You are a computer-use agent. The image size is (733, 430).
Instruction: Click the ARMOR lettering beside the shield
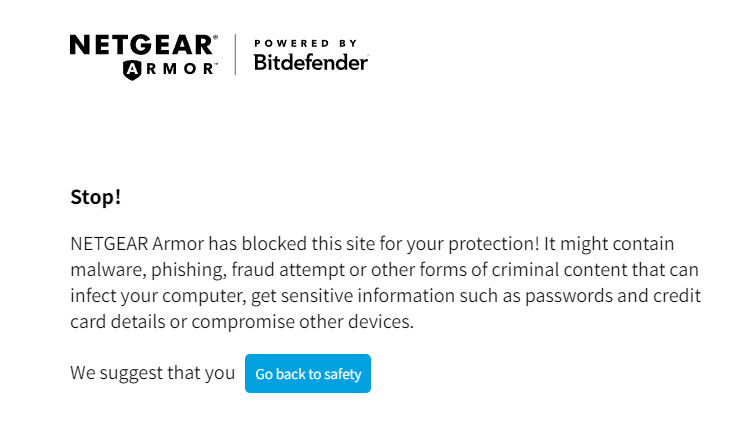180,69
